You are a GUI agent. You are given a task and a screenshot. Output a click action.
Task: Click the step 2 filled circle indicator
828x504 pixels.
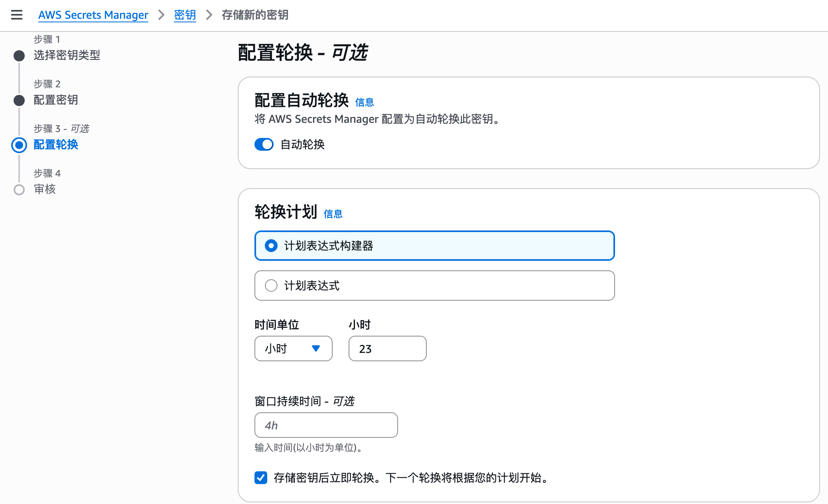click(18, 100)
